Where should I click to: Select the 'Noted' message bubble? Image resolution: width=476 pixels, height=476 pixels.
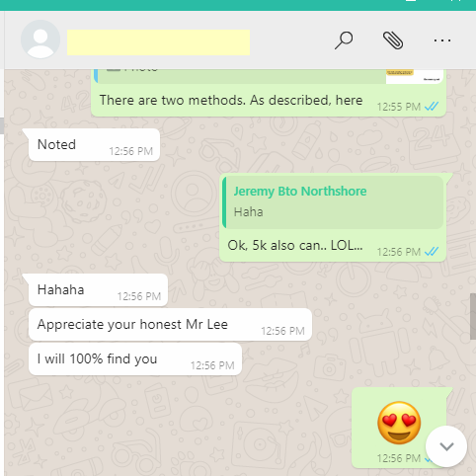[x=94, y=145]
